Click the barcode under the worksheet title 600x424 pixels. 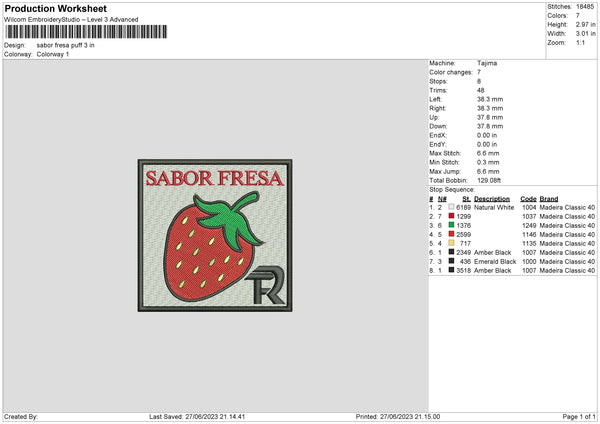pyautogui.click(x=86, y=32)
